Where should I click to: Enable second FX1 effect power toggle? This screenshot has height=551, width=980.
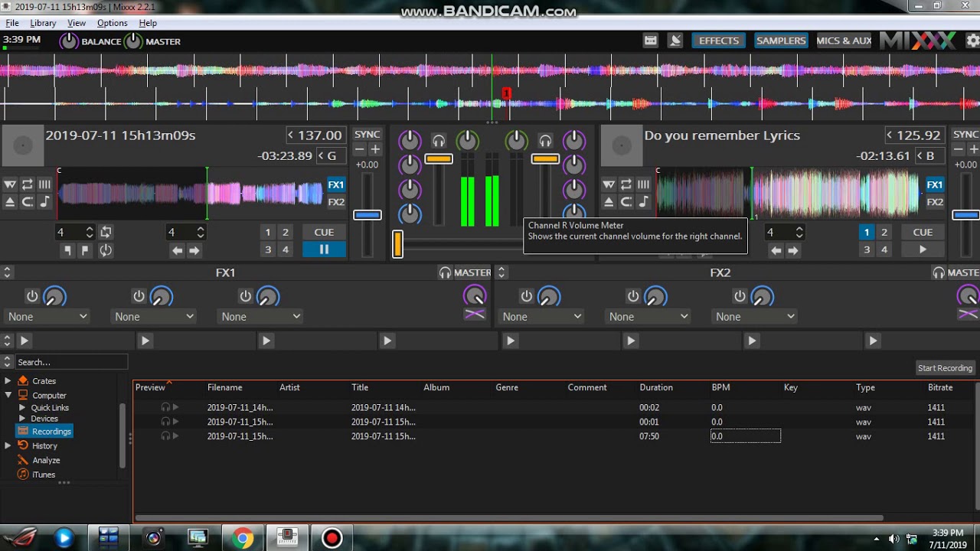tap(139, 295)
